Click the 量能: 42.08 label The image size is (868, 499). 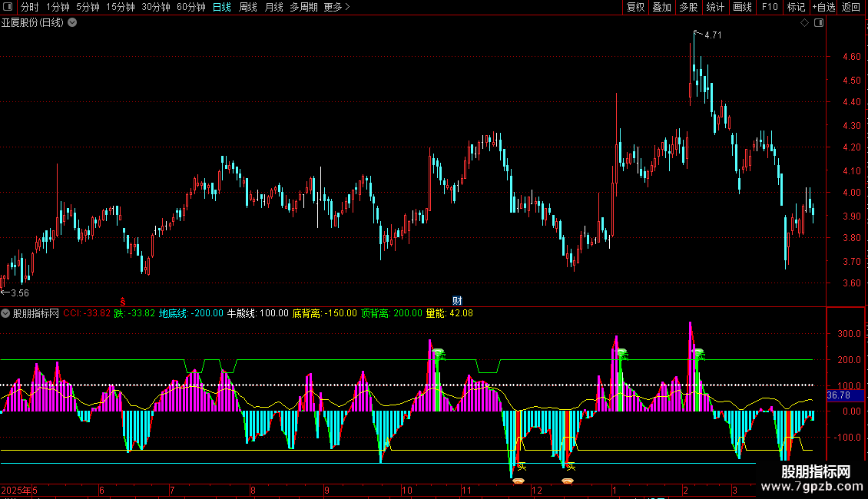pos(449,313)
